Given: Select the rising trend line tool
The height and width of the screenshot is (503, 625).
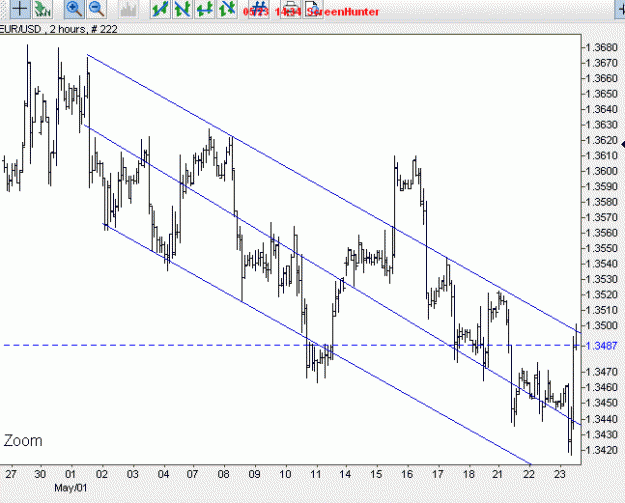Looking at the screenshot, I should (x=160, y=9).
